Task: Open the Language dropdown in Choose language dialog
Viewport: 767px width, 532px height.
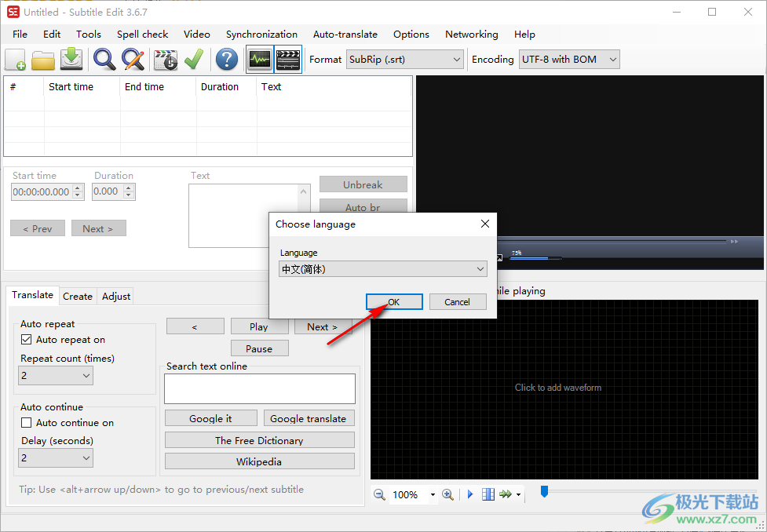Action: (383, 269)
